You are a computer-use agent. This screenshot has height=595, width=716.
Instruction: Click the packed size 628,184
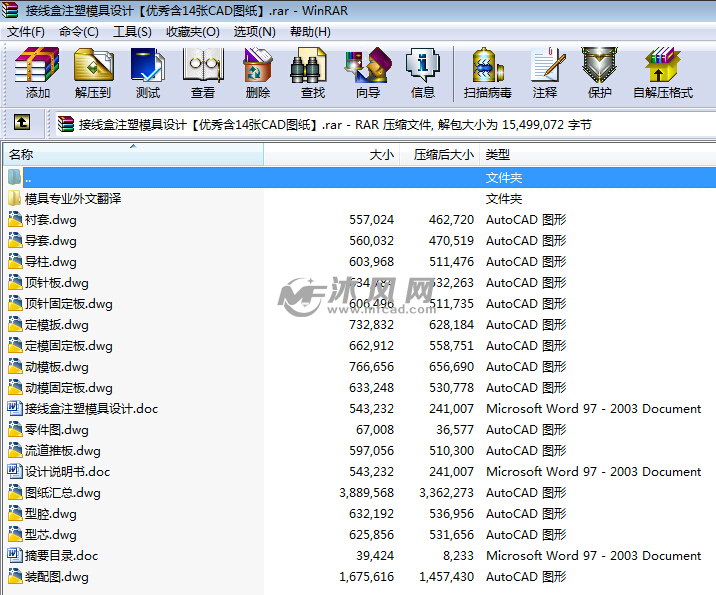tap(451, 325)
